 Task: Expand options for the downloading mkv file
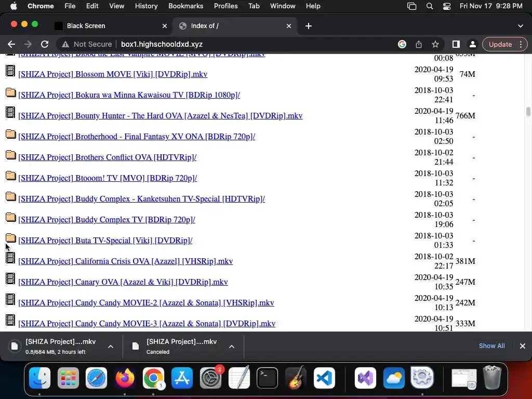click(111, 347)
